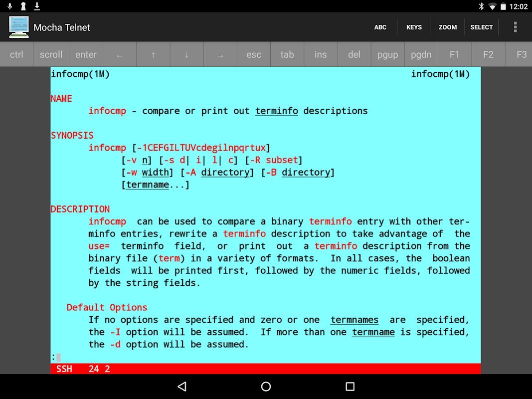Open the Android recent apps button
Image resolution: width=532 pixels, height=399 pixels.
tap(350, 387)
